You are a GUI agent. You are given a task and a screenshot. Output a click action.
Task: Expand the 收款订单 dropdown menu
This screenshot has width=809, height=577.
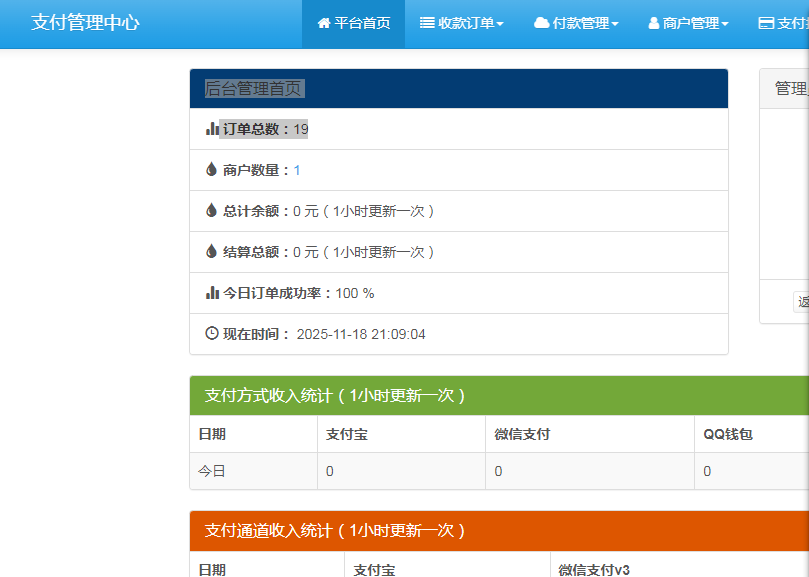pos(462,23)
